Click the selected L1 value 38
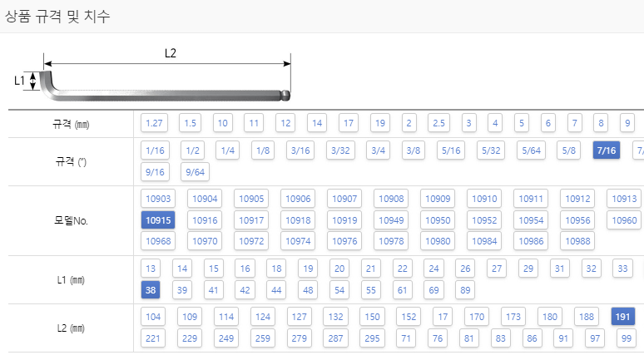 coord(151,290)
